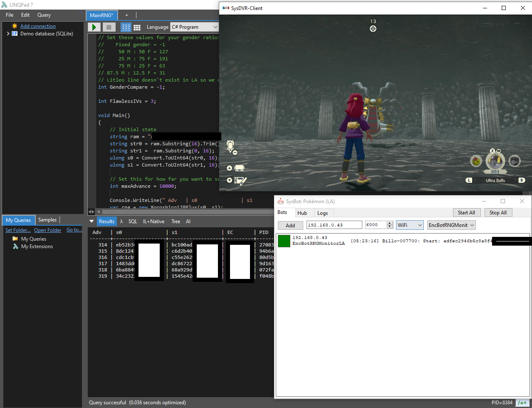This screenshot has height=408, width=532.
Task: Open the Add connection link
Action: tap(38, 26)
